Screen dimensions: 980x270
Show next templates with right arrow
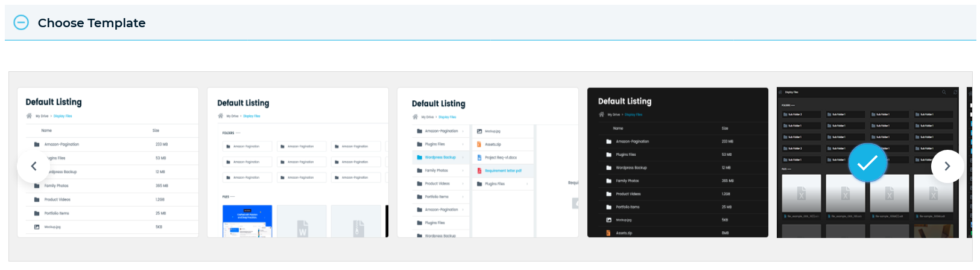point(947,166)
